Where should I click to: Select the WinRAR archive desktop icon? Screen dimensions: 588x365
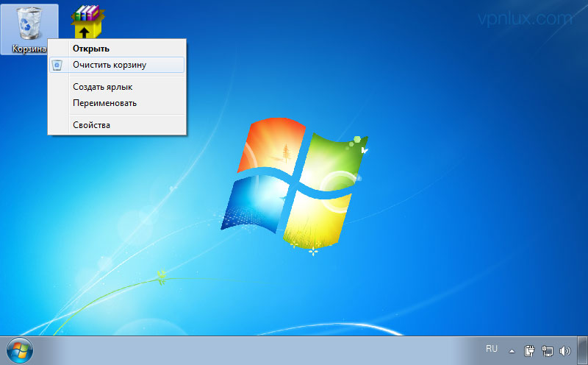[87, 22]
